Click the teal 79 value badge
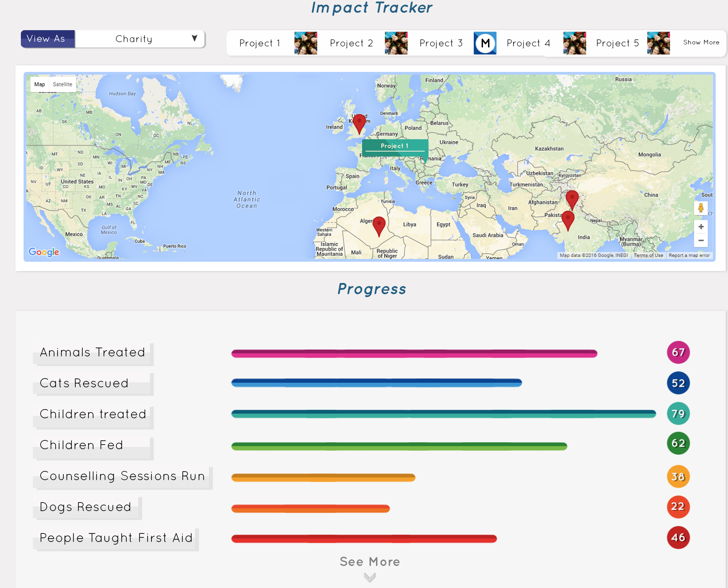The height and width of the screenshot is (588, 728). coord(678,414)
